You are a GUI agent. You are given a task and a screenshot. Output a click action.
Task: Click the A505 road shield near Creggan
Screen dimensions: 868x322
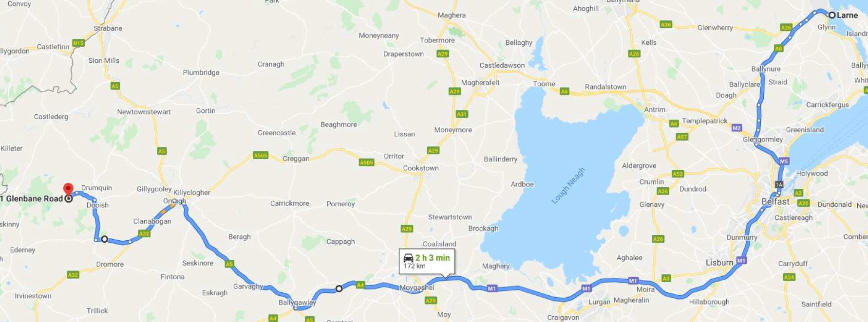(261, 155)
